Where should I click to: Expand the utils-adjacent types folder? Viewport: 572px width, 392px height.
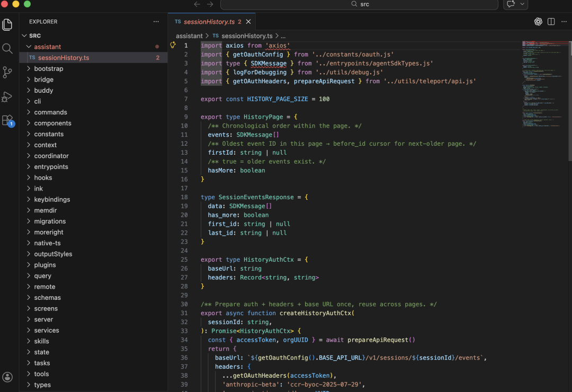click(94, 385)
